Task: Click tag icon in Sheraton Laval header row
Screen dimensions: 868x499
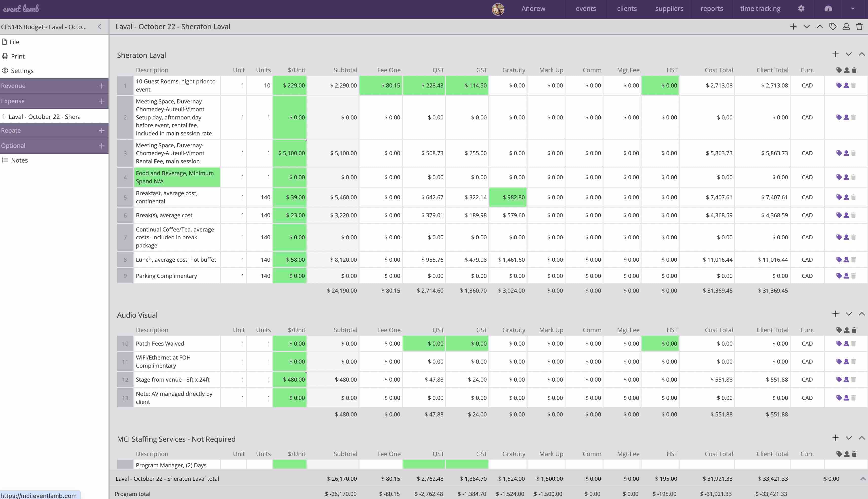Action: [839, 70]
